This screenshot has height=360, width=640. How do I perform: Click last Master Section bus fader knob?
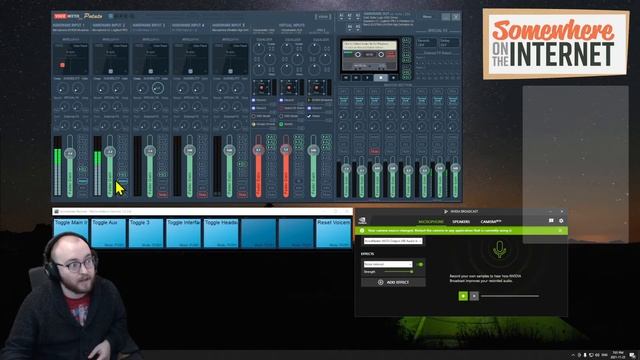tap(455, 168)
